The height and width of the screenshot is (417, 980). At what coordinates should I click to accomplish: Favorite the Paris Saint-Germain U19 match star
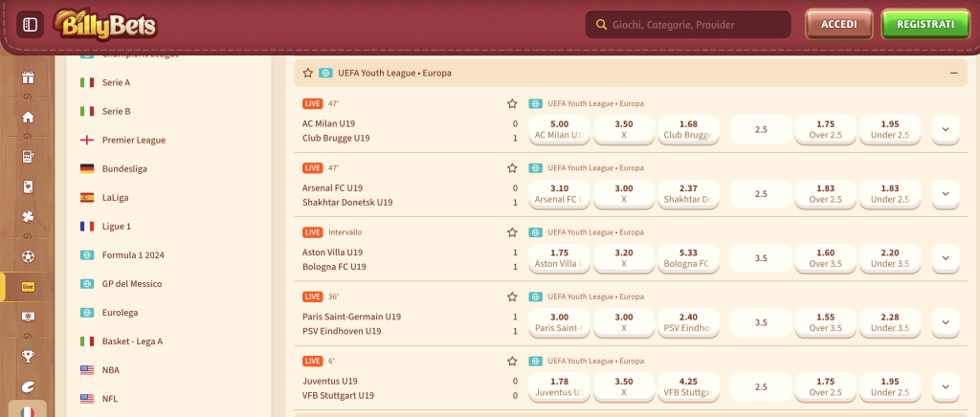click(513, 296)
